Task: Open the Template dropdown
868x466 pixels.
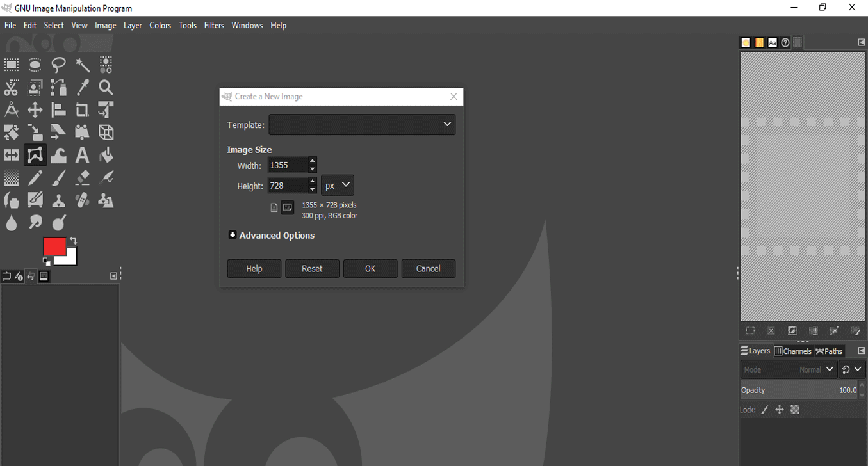Action: [362, 125]
